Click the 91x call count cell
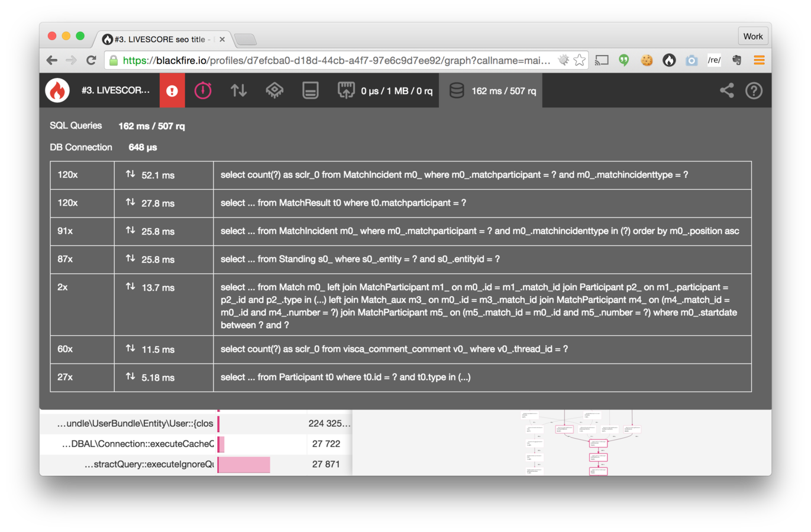 tap(82, 231)
